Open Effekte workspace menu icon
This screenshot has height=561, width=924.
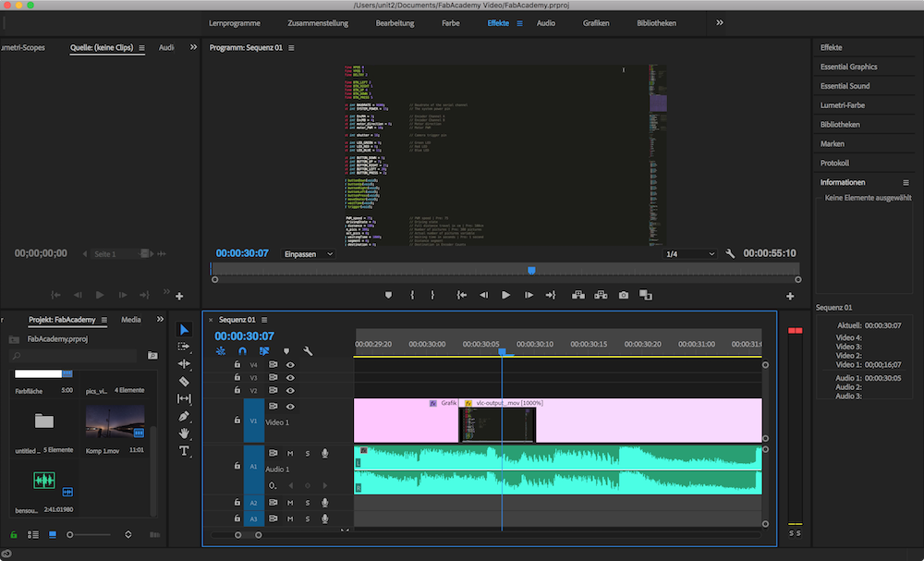[x=519, y=24]
